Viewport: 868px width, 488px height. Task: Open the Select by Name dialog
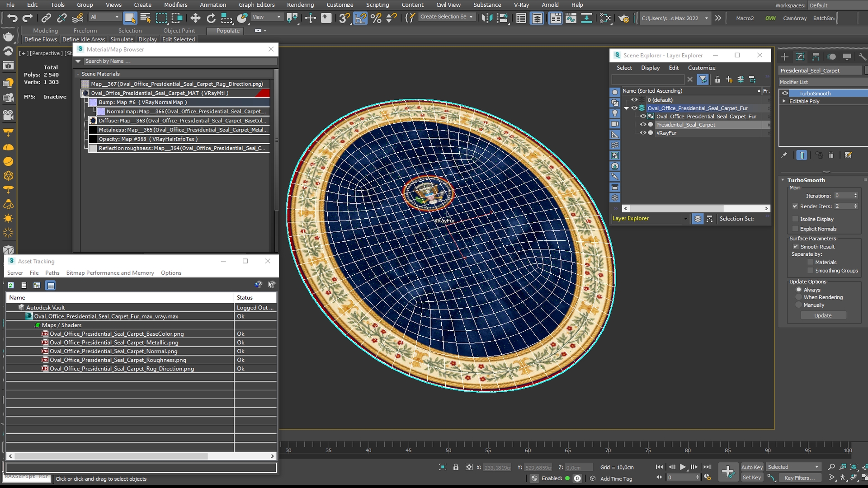(146, 18)
